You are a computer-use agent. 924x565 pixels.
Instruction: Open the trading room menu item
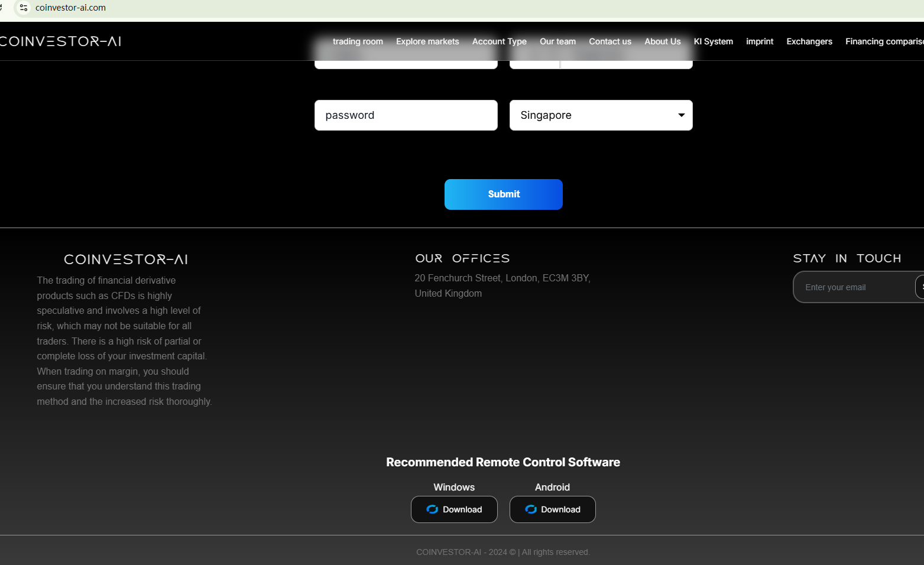point(358,41)
